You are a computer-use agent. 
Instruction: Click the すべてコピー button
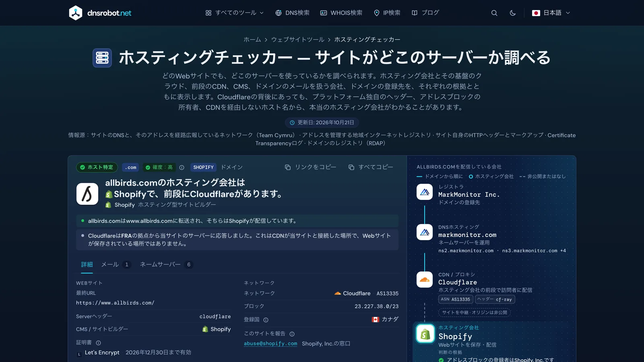pyautogui.click(x=371, y=167)
